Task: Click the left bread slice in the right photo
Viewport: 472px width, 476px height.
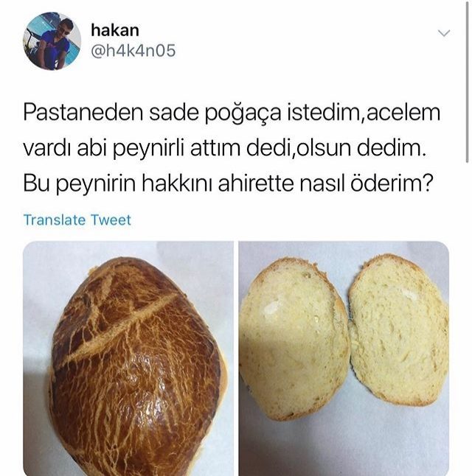Action: 294,338
